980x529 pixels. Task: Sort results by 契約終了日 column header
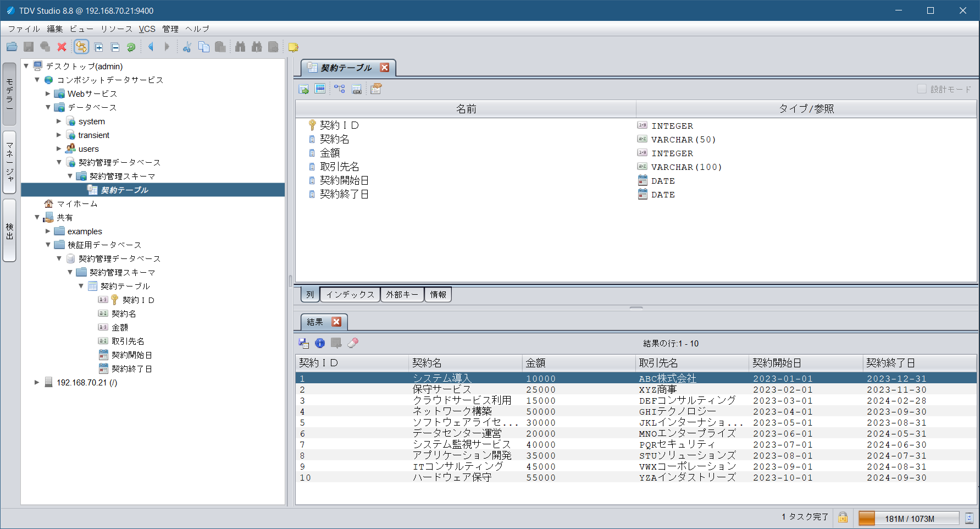coord(919,363)
